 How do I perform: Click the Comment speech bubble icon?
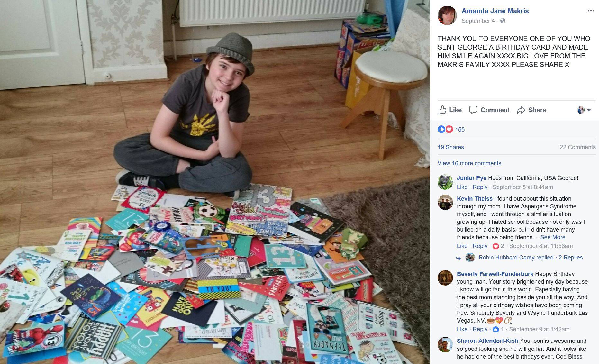[473, 110]
